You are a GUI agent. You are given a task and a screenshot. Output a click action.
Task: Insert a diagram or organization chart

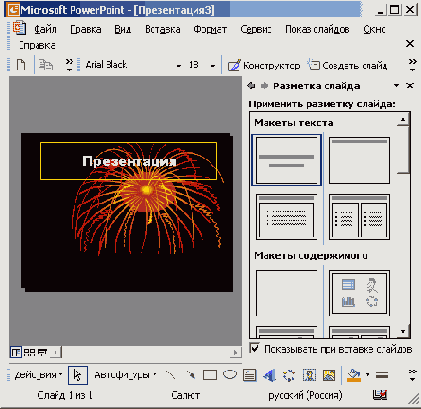point(289,375)
